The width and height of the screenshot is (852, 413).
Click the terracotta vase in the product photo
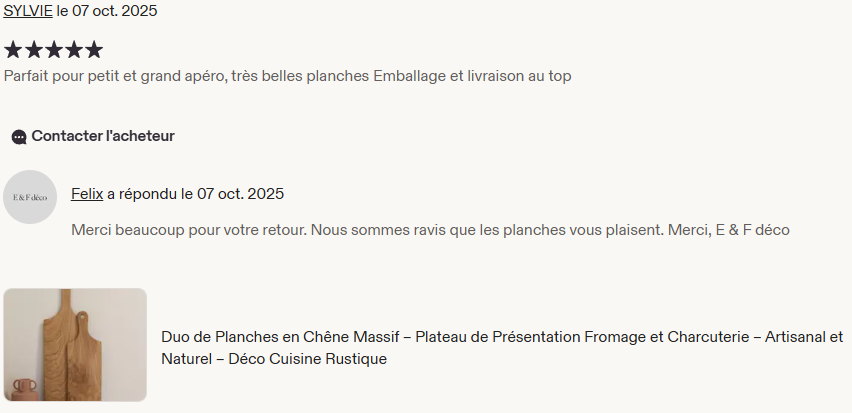(x=23, y=389)
